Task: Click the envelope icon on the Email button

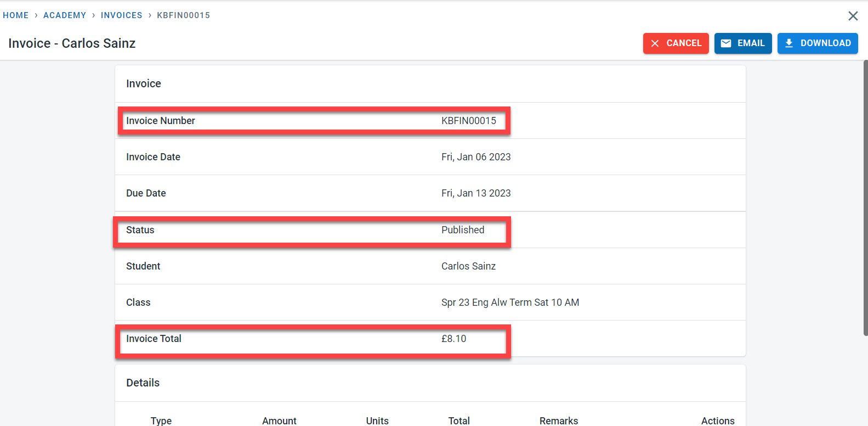Action: click(726, 43)
